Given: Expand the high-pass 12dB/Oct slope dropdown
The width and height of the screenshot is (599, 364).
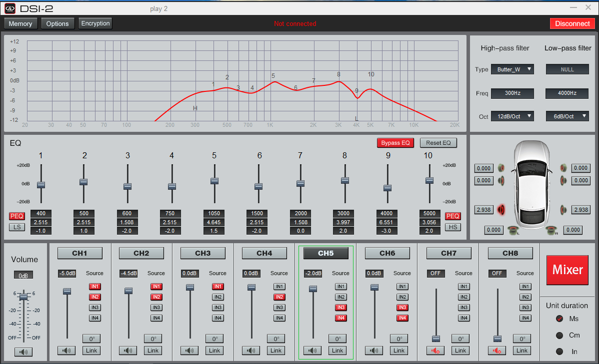Looking at the screenshot, I should [x=512, y=116].
